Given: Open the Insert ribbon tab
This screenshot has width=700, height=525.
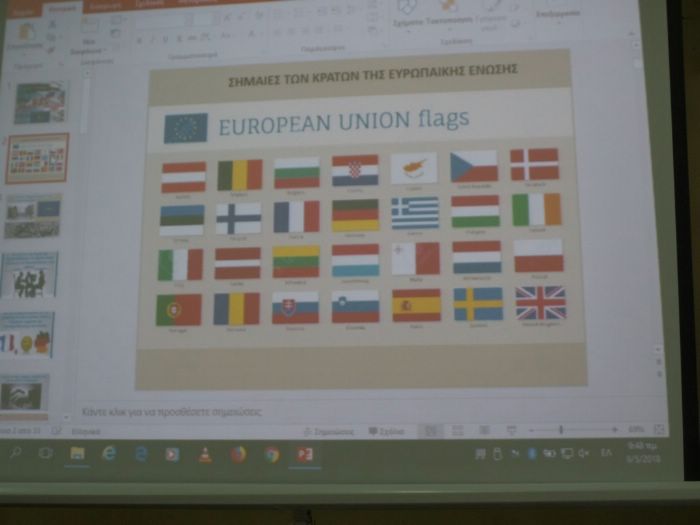Looking at the screenshot, I should pos(105,6).
